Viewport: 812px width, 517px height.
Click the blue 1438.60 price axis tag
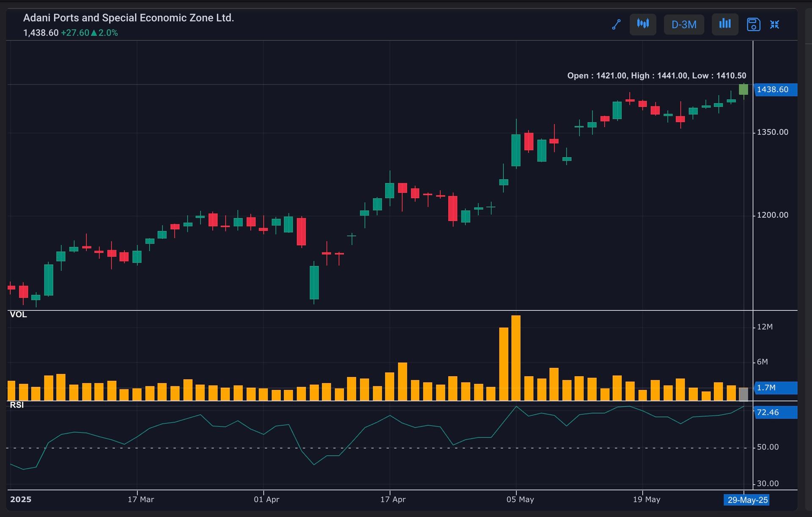[776, 90]
